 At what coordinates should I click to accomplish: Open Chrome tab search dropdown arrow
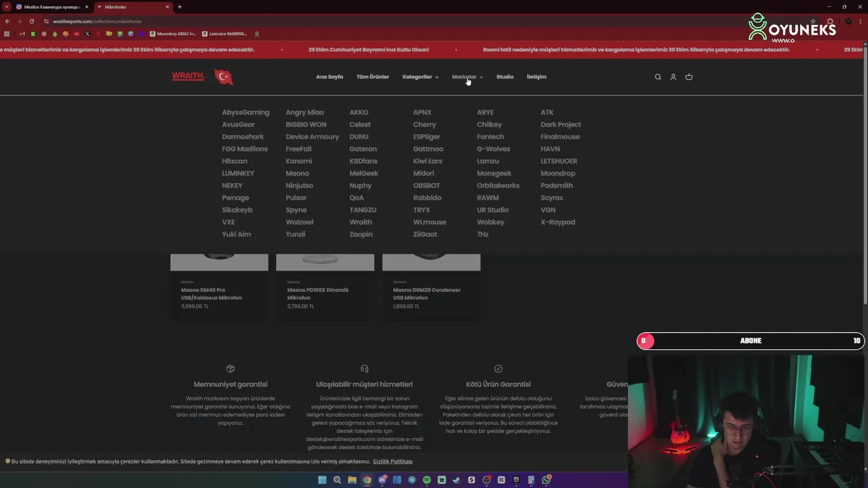[x=6, y=7]
